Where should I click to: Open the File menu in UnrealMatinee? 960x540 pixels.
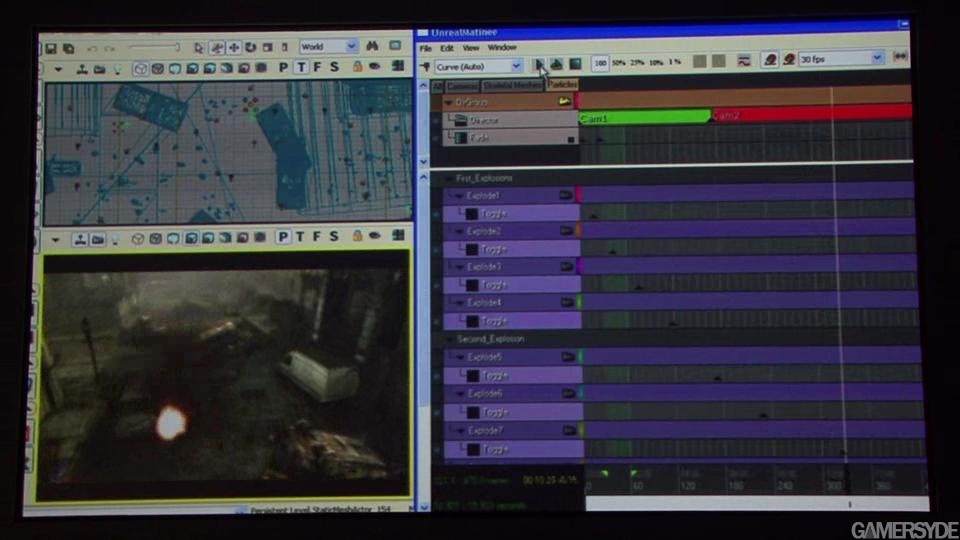point(426,48)
